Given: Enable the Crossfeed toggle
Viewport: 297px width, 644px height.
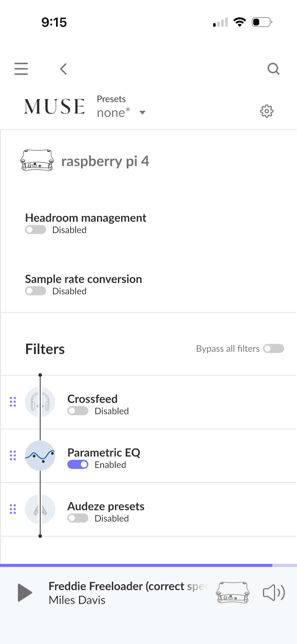Looking at the screenshot, I should [78, 411].
